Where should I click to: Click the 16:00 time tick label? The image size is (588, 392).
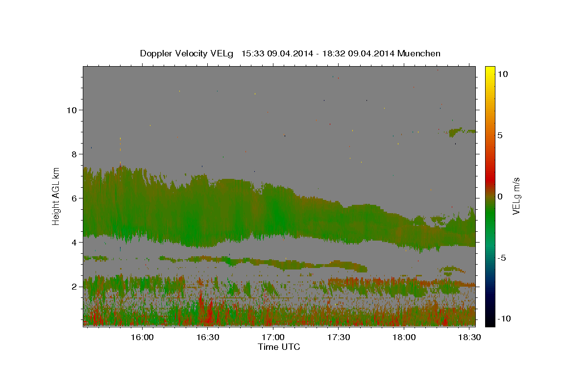(142, 338)
